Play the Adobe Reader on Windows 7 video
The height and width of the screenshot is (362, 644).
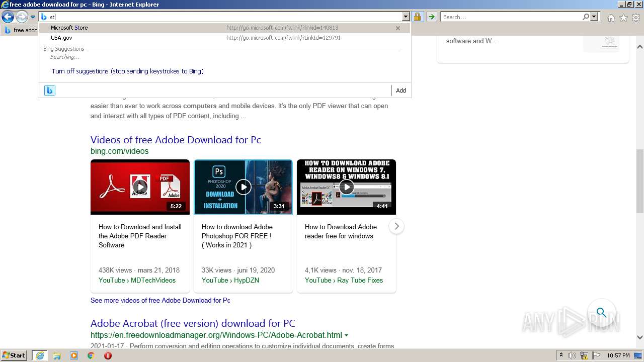(x=346, y=187)
